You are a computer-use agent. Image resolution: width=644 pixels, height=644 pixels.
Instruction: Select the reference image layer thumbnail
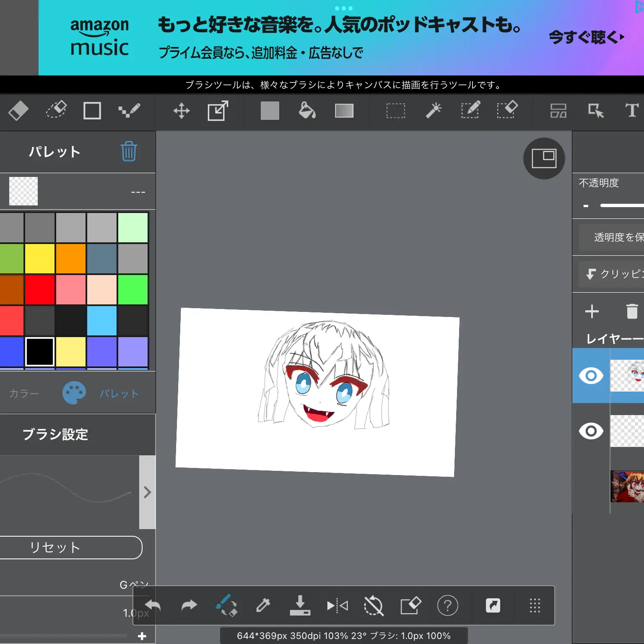tap(627, 486)
